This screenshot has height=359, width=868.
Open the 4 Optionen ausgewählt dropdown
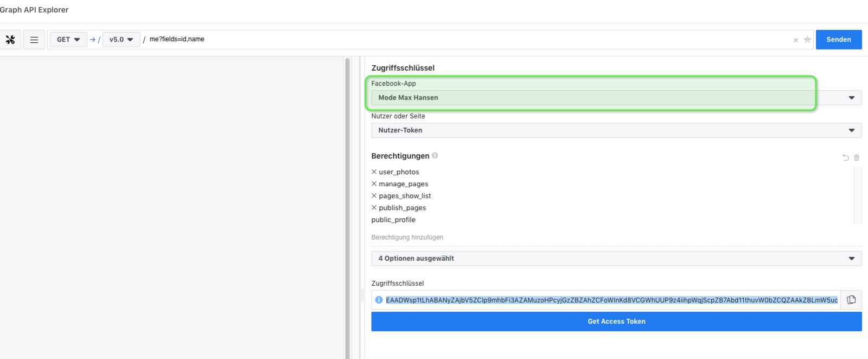616,259
